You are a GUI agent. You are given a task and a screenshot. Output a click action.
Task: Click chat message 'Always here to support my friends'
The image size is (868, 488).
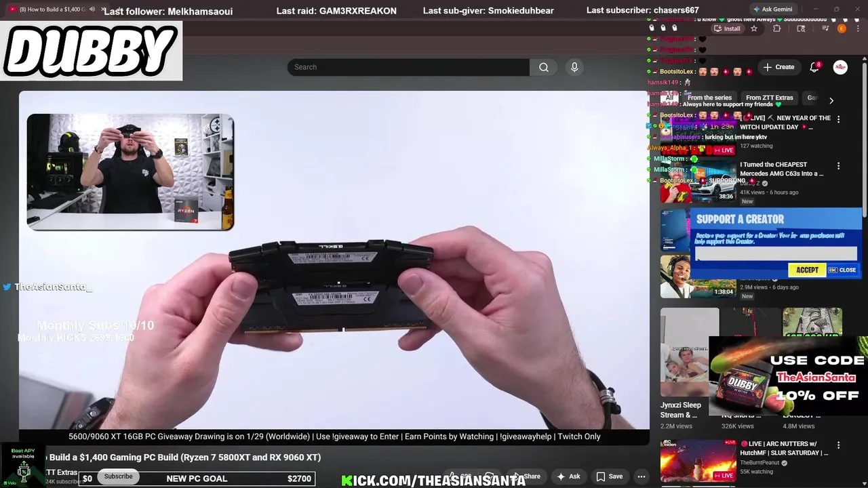pos(729,104)
